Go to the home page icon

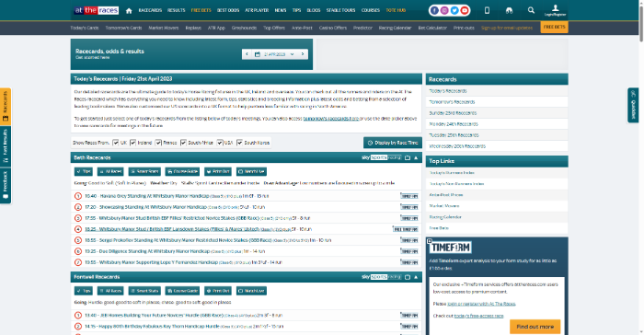[129, 11]
